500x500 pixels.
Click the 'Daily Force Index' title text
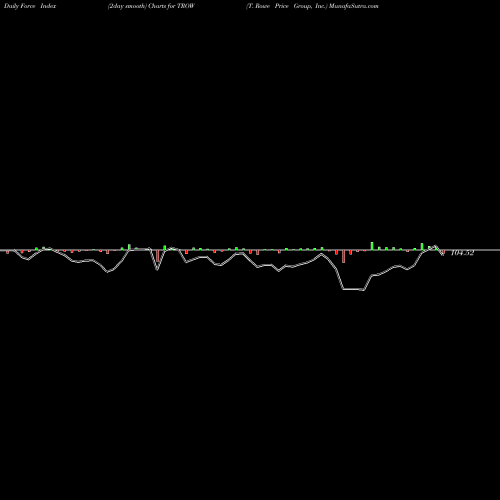coord(30,6)
